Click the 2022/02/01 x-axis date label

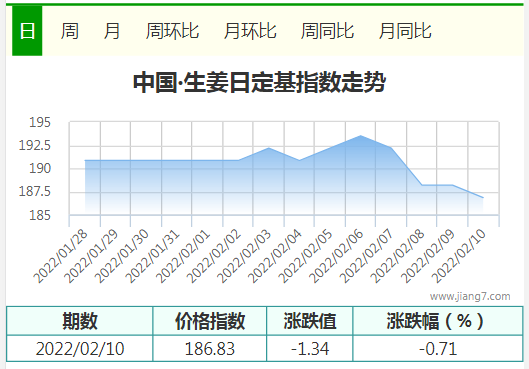tap(183, 256)
